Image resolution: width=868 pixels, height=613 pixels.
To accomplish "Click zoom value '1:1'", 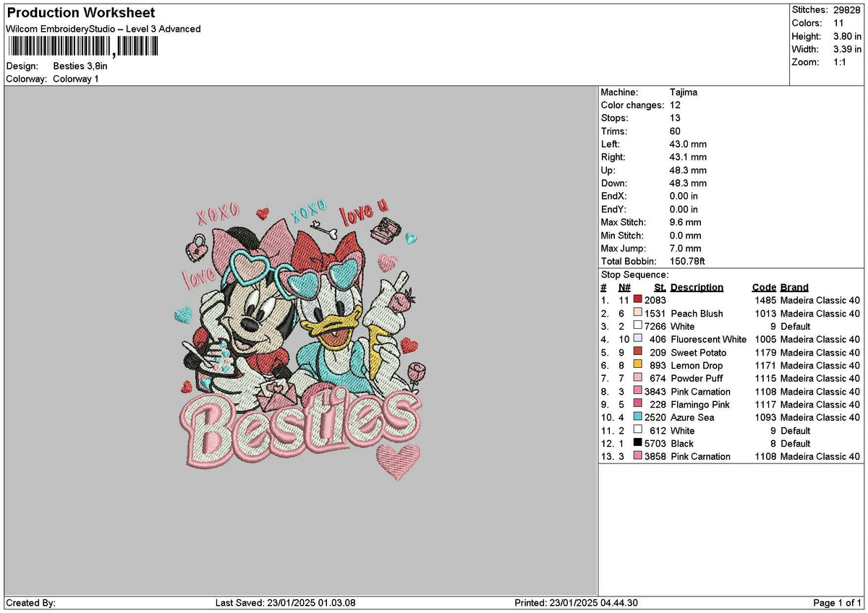I will (x=840, y=62).
